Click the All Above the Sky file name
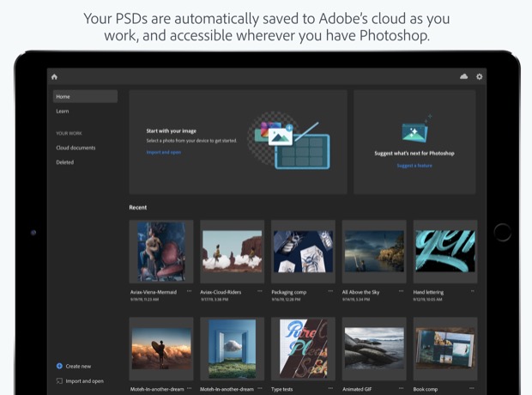Screen dimensions: 532x395 (360, 292)
